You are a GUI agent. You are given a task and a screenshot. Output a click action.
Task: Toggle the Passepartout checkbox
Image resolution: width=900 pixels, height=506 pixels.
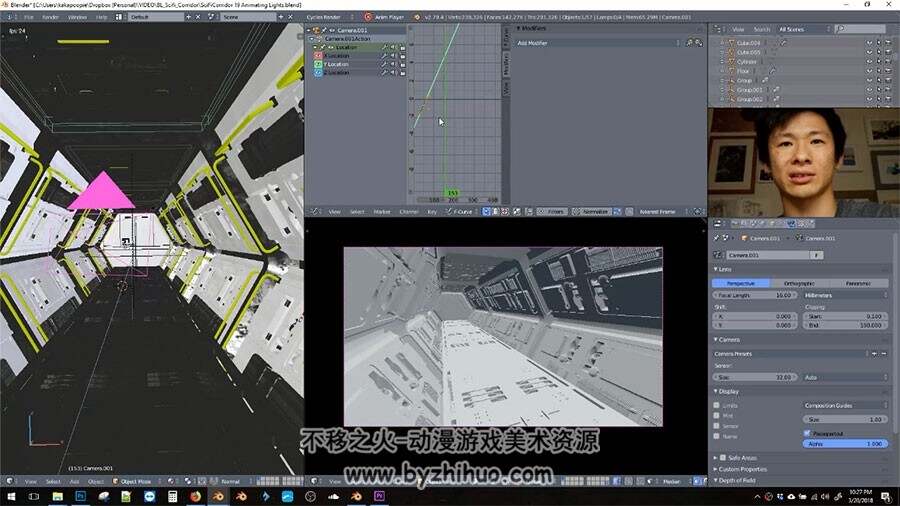(x=807, y=434)
